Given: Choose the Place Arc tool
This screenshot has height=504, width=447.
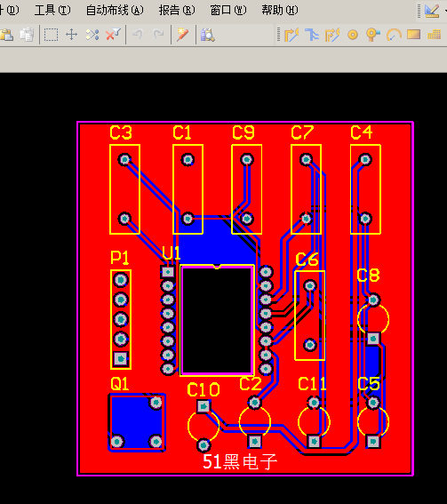Looking at the screenshot, I should (x=394, y=35).
